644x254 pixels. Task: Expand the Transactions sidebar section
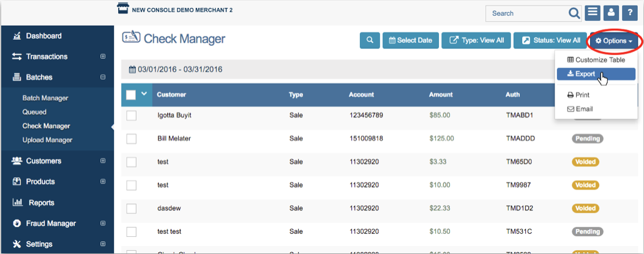point(103,57)
